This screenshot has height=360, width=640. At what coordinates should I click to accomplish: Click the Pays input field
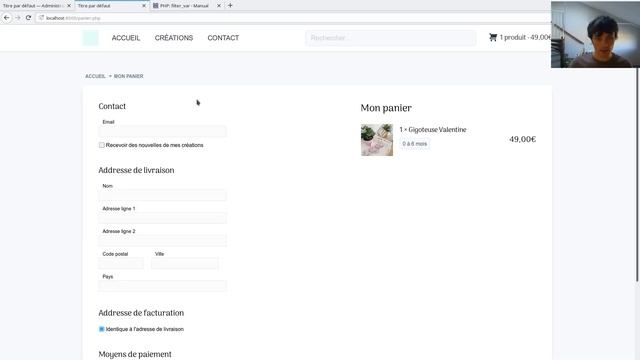tap(162, 286)
